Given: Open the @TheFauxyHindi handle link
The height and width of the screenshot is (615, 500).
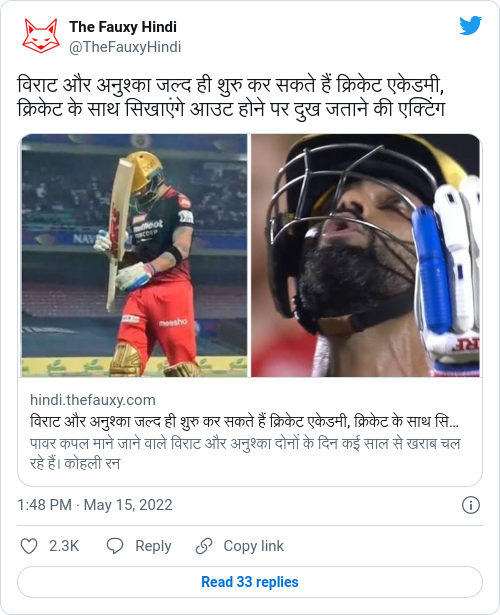Looking at the screenshot, I should (125, 47).
